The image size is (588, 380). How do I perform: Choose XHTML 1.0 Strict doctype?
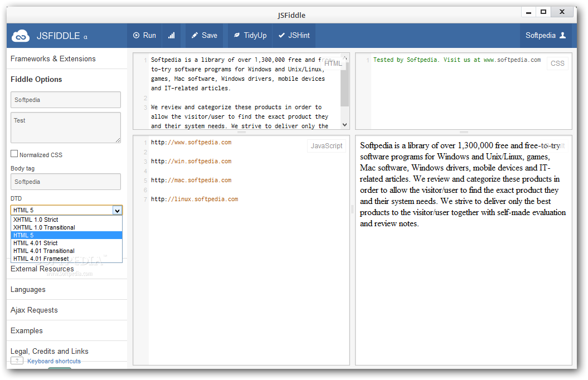pos(66,220)
